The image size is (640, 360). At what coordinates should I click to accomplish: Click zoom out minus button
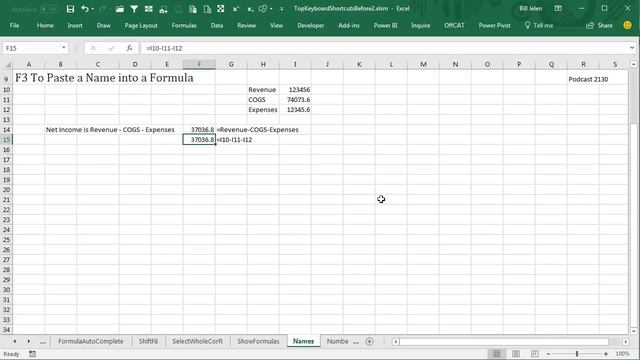(549, 354)
